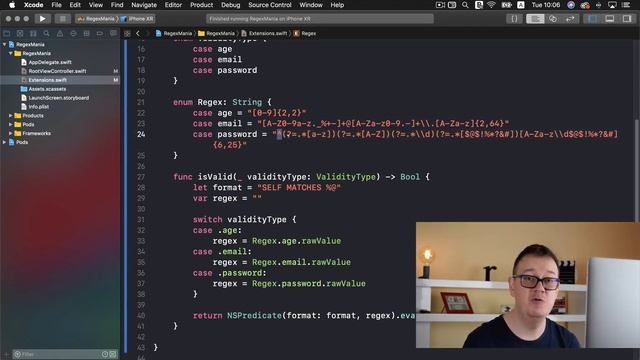Open the Library curly-braces button

(514, 19)
